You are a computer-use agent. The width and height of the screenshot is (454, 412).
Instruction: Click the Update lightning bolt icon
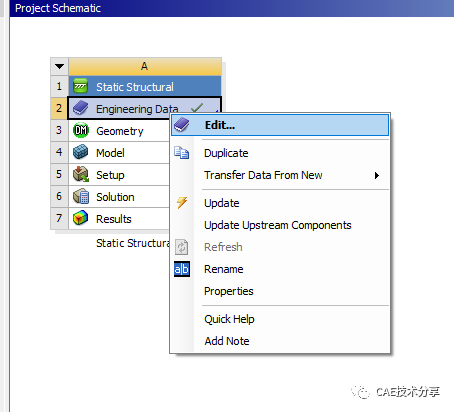coord(182,203)
